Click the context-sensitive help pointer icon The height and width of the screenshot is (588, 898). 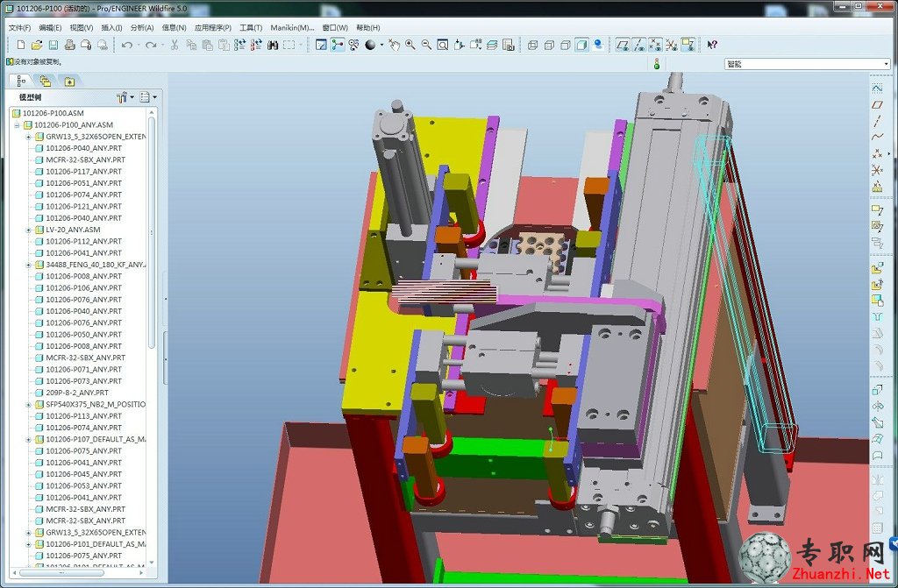[712, 45]
